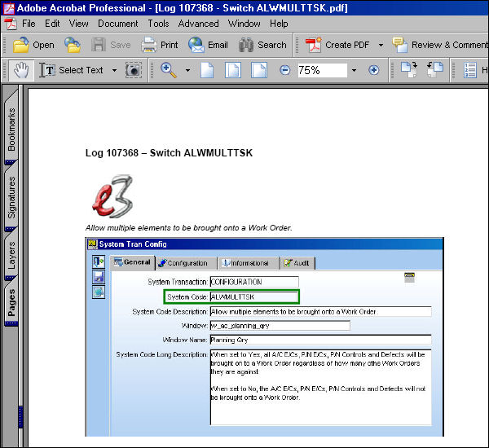Open the Select Text tool dropdown arrow

(x=114, y=70)
